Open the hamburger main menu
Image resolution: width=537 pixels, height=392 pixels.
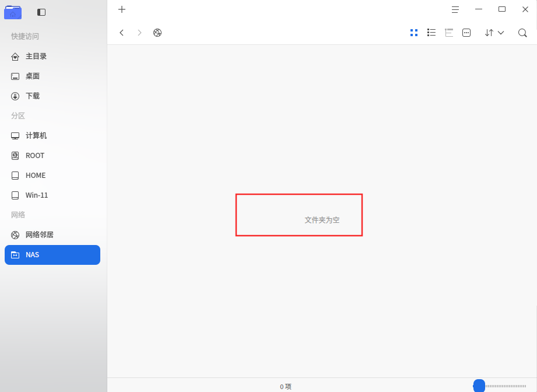pyautogui.click(x=455, y=9)
